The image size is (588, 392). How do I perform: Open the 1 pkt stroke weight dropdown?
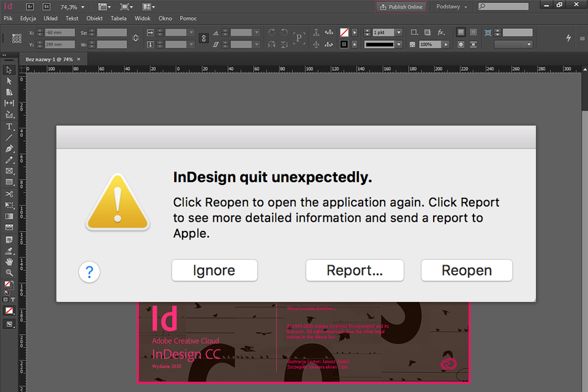coord(399,32)
